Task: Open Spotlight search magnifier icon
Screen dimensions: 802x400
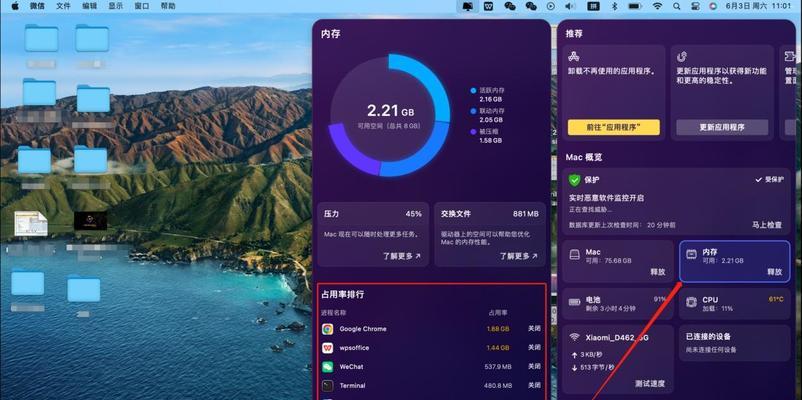Action: pos(677,6)
